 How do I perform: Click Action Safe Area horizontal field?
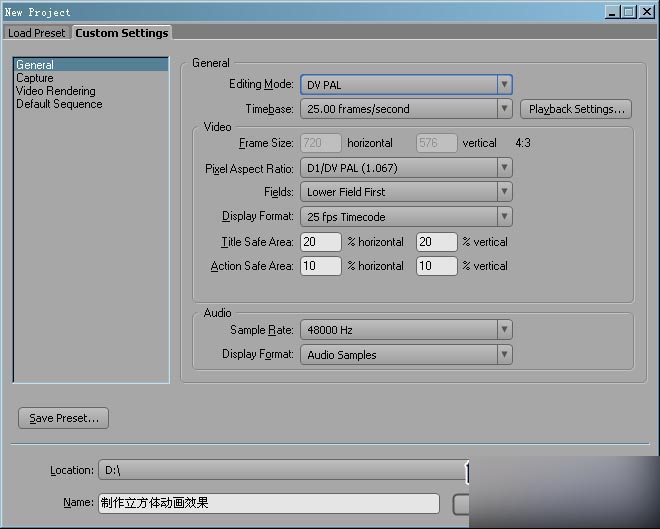tap(321, 266)
